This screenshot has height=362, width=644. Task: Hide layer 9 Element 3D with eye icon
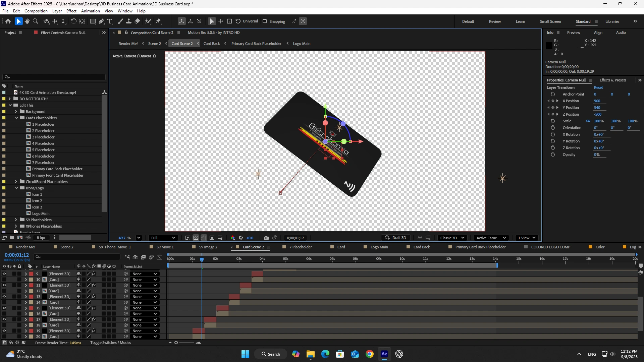coord(4,274)
